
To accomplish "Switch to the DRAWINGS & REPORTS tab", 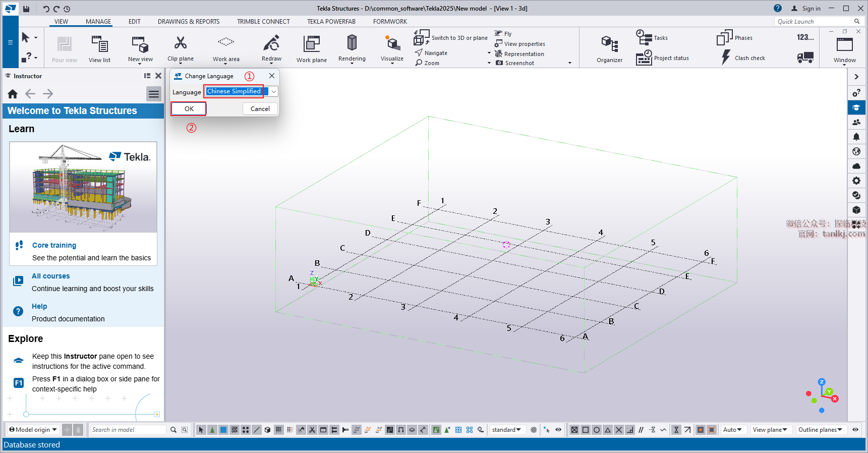I will [x=188, y=22].
